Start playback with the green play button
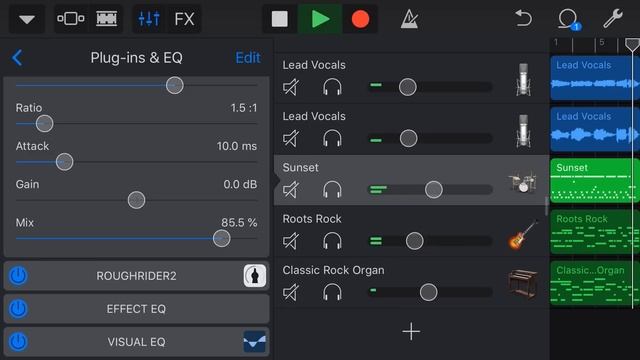Image resolution: width=640 pixels, height=360 pixels. tap(320, 19)
